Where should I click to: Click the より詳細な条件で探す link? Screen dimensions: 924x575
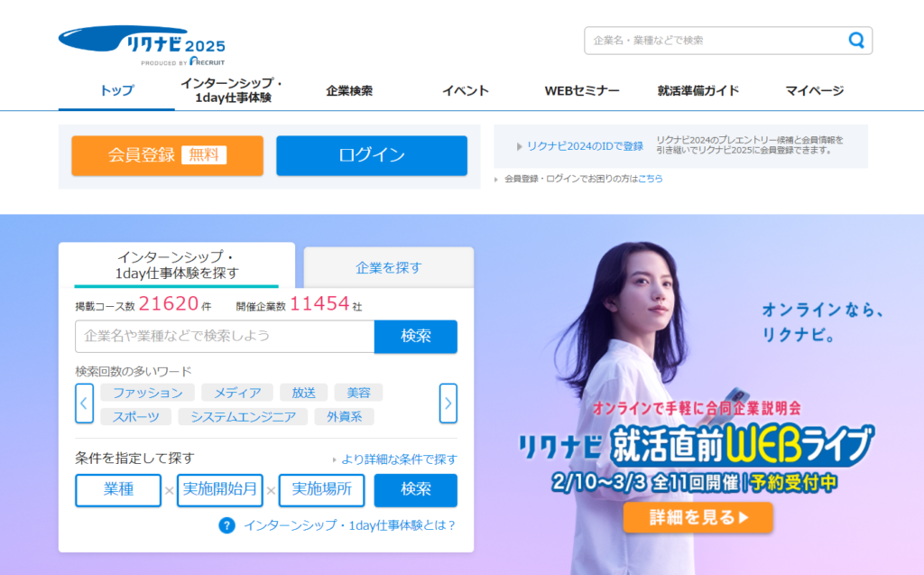(399, 459)
